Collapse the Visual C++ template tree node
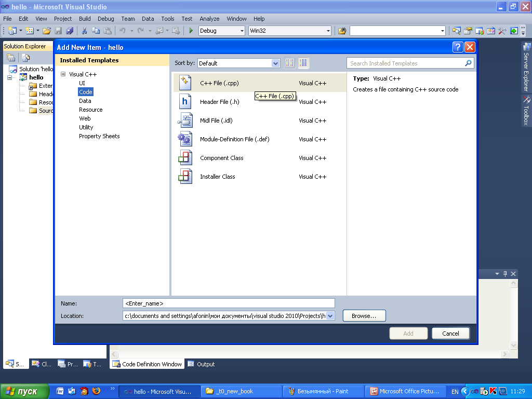The width and height of the screenshot is (532, 399). 63,74
